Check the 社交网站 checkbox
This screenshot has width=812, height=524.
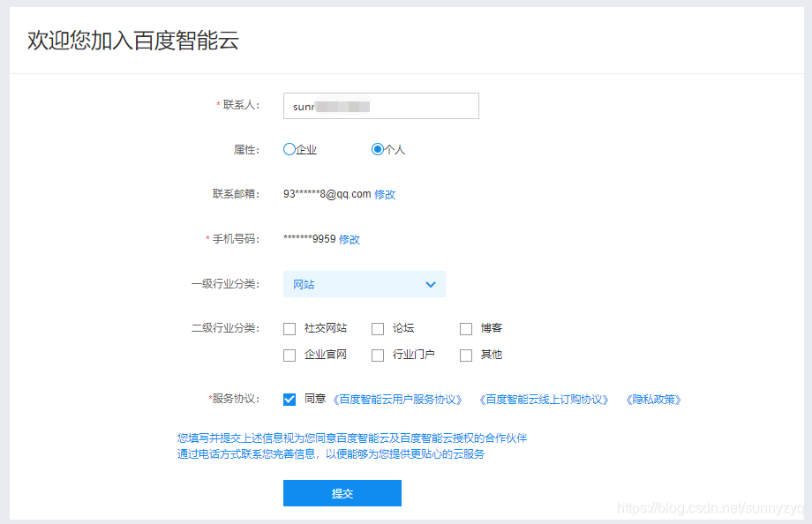click(x=289, y=329)
